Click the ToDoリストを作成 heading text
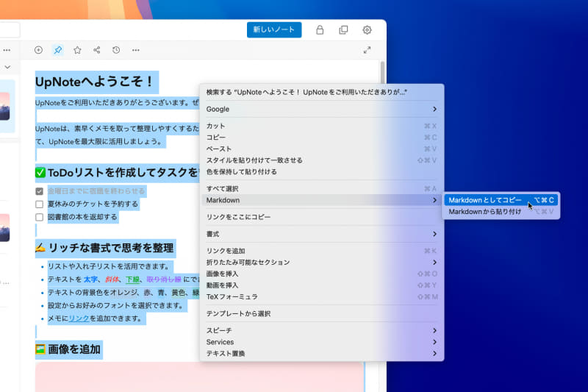 [x=122, y=173]
